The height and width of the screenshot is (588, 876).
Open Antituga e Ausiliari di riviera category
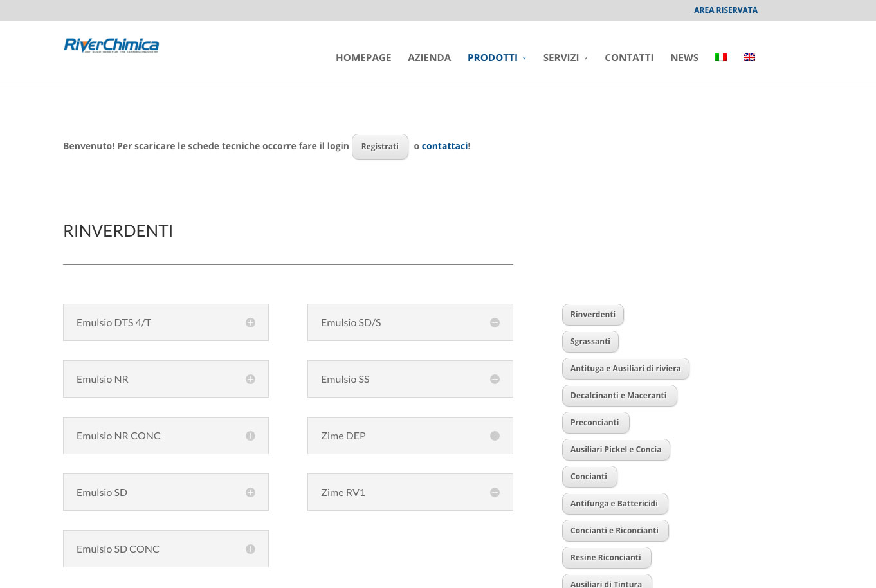coord(626,369)
